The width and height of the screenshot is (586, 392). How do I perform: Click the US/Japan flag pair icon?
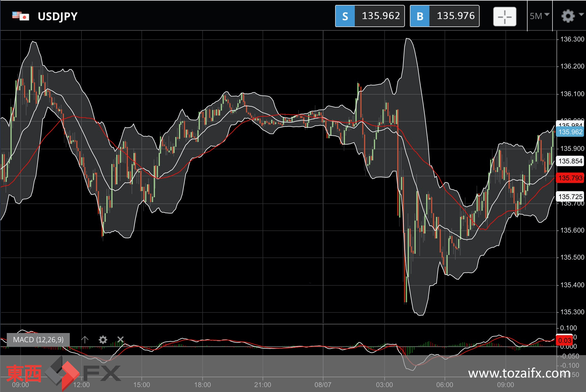pos(20,16)
